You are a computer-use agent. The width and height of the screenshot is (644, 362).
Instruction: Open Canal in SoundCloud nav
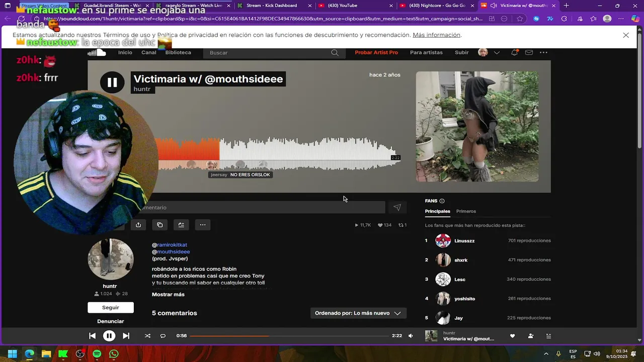click(149, 52)
